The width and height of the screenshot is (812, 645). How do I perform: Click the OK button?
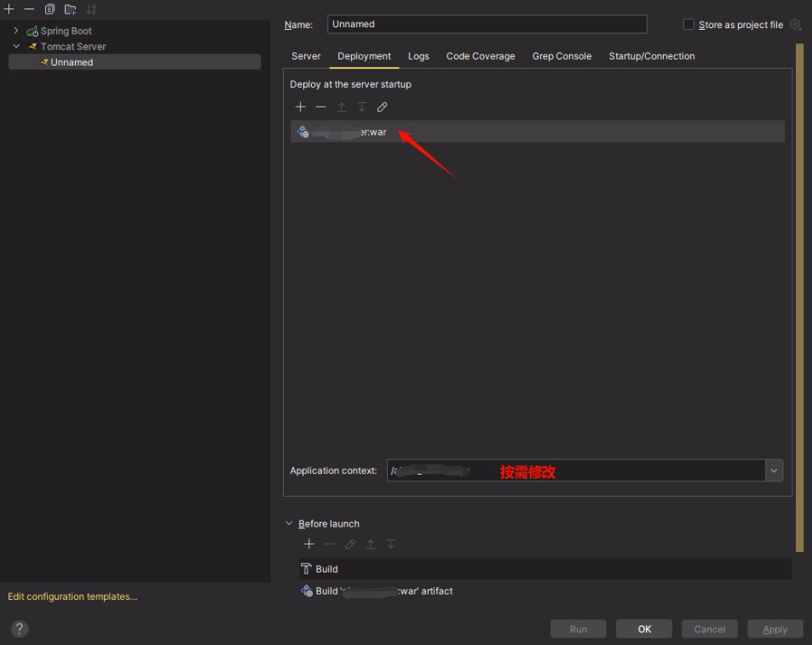click(x=644, y=629)
